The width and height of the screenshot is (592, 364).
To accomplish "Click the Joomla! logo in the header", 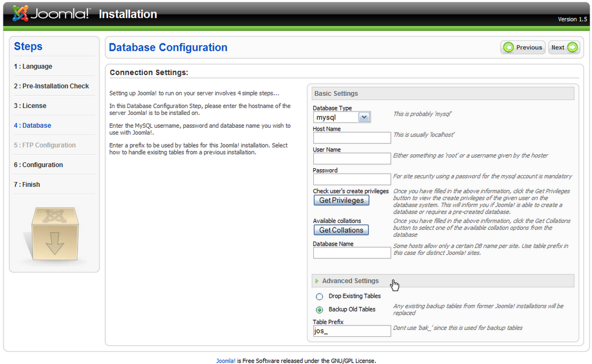I will pos(51,14).
